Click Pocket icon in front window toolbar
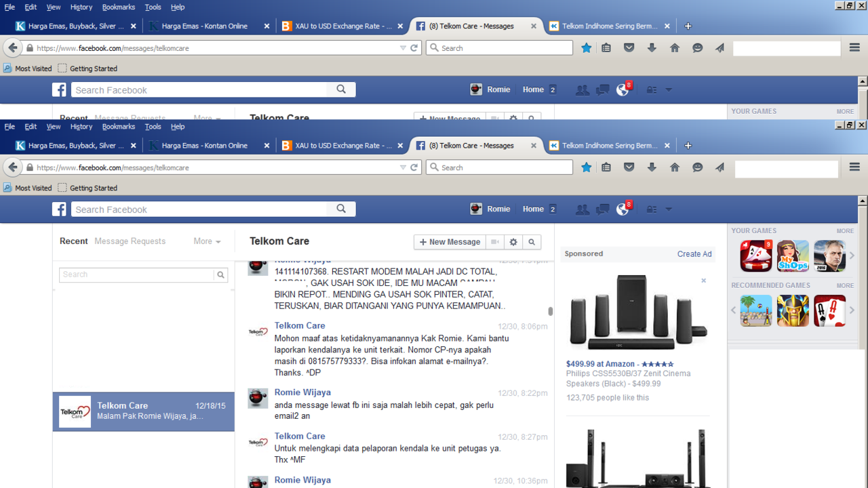This screenshot has height=488, width=868. click(629, 167)
